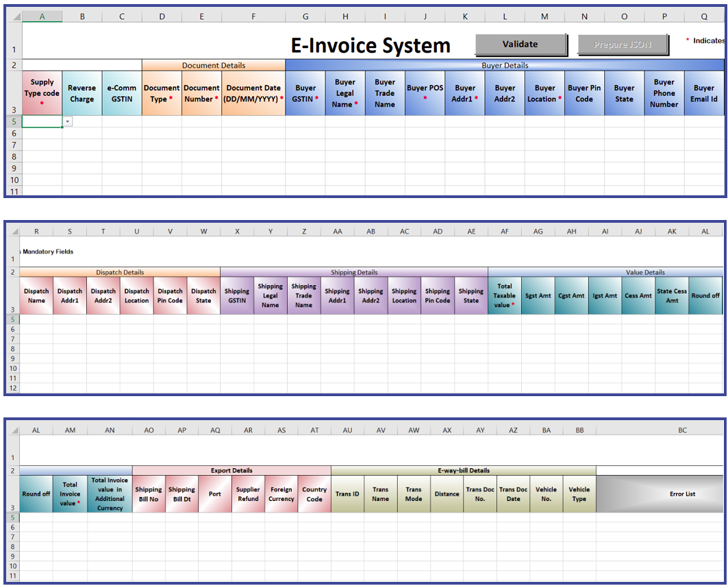This screenshot has width=728, height=586.
Task: Click the E-way-bill Details section banner
Action: 463,470
